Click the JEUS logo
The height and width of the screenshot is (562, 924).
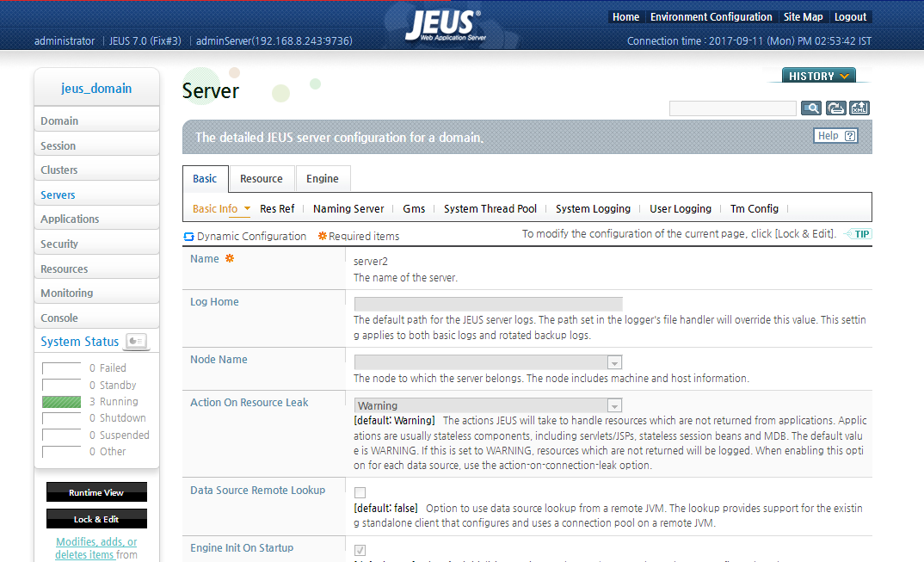tap(446, 26)
